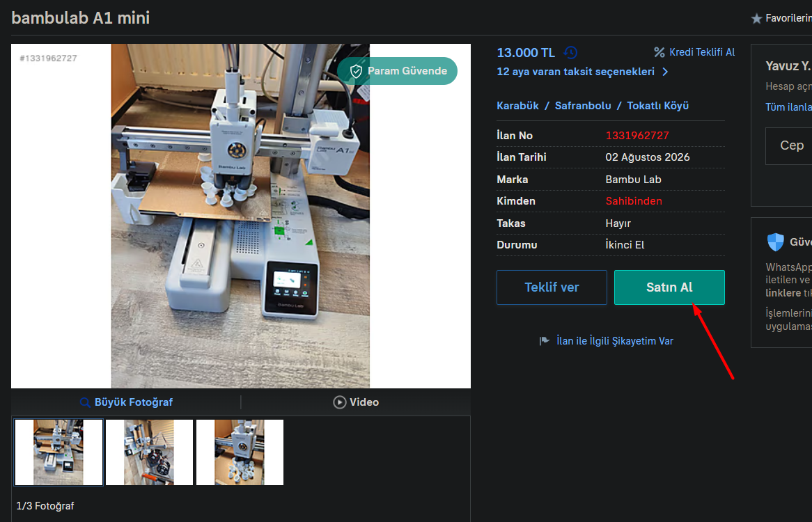Viewport: 812px width, 522px height.
Task: Click the Favoriler star icon
Action: (756, 19)
